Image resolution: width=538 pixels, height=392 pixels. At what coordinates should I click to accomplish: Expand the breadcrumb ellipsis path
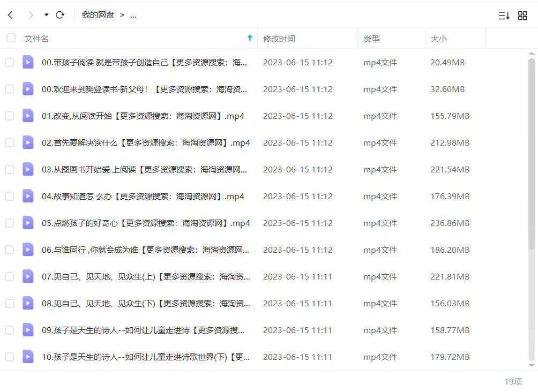(133, 16)
